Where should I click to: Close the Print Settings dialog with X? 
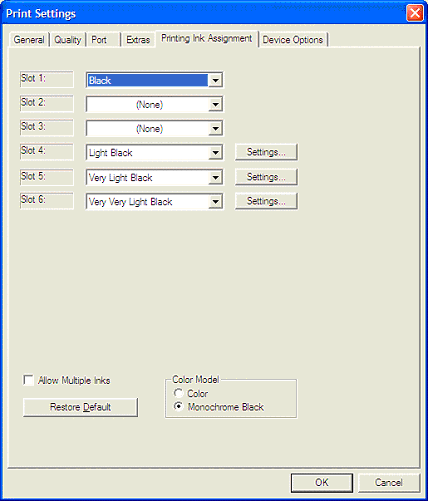click(415, 13)
